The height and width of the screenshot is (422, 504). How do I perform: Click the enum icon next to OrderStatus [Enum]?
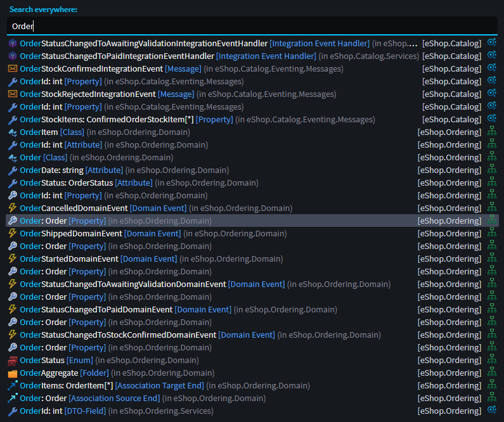12,361
